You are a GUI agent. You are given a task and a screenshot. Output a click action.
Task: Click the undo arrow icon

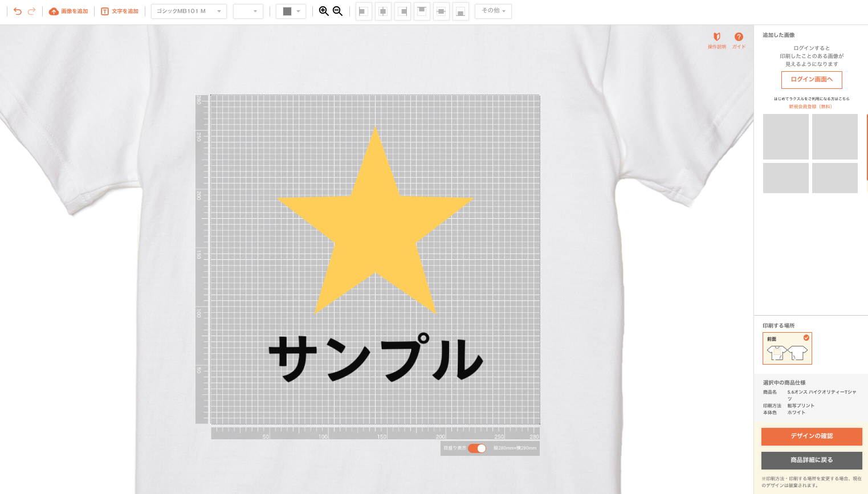(18, 11)
